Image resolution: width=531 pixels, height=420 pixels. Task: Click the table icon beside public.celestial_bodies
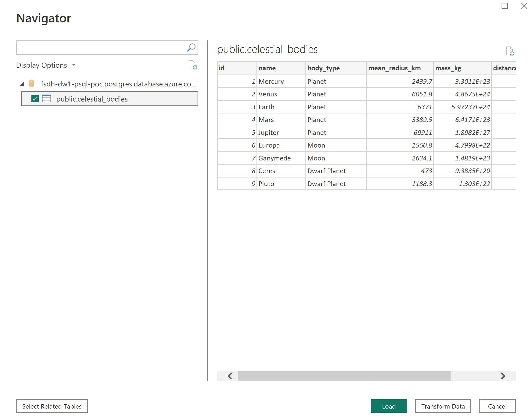46,99
